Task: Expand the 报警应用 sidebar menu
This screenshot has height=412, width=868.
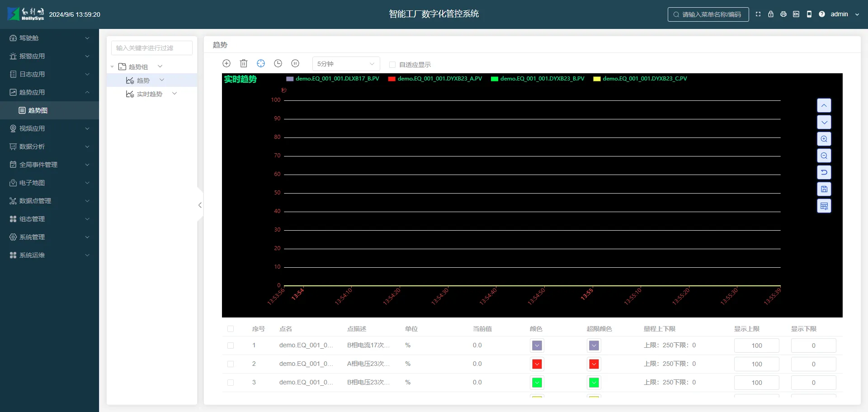Action: tap(49, 56)
